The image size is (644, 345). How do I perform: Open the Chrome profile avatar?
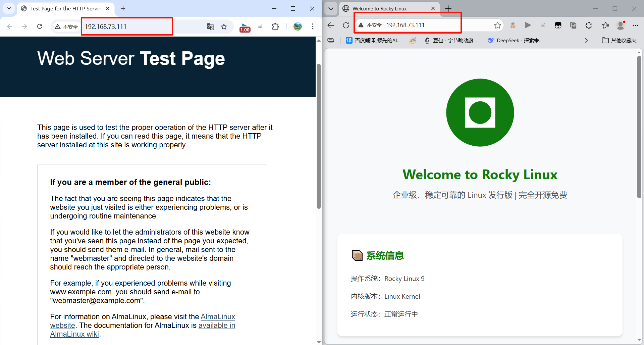click(298, 27)
